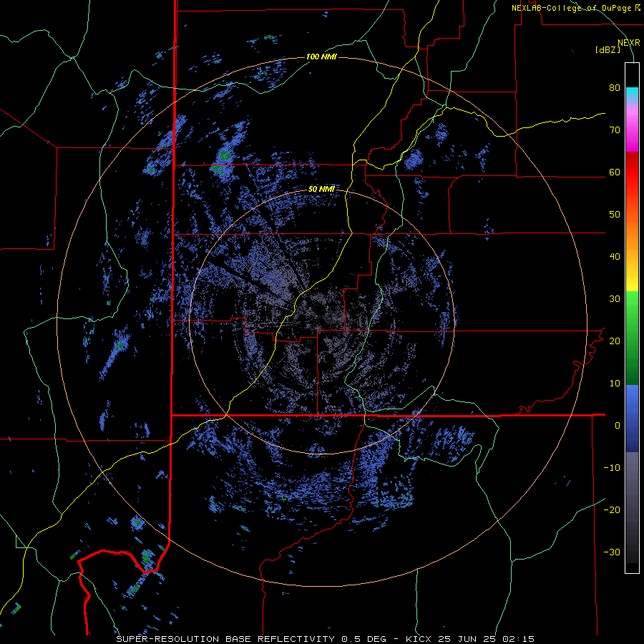The height and width of the screenshot is (644, 644).
Task: Click the -30 value on the color scale
Action: (612, 552)
